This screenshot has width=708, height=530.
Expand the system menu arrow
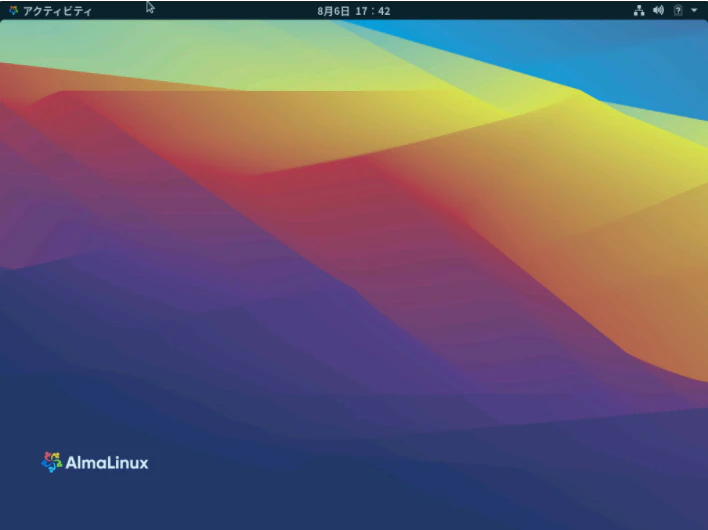coord(694,10)
